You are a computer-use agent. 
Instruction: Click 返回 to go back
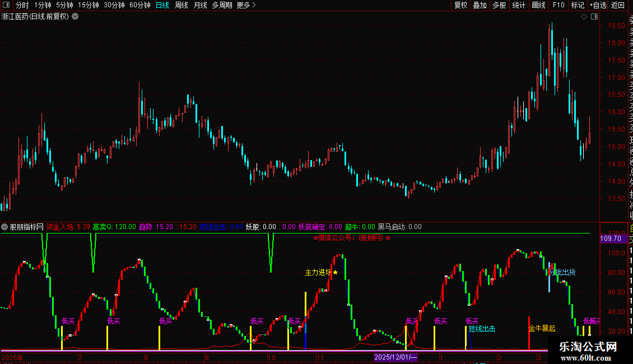(x=618, y=5)
